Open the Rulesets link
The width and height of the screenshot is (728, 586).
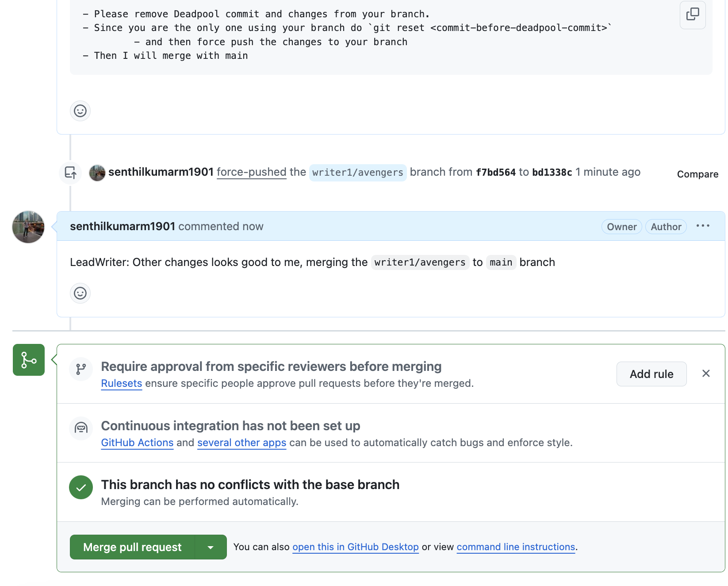[122, 383]
